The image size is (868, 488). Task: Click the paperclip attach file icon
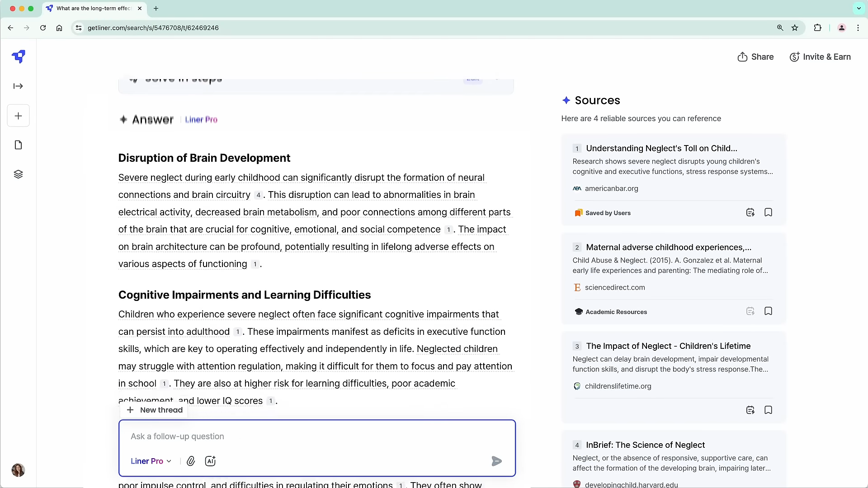191,461
